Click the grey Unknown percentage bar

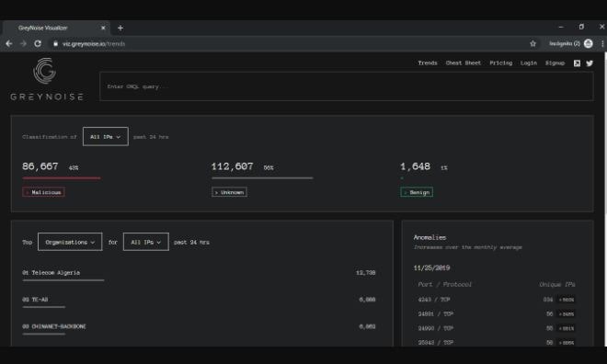pos(262,178)
